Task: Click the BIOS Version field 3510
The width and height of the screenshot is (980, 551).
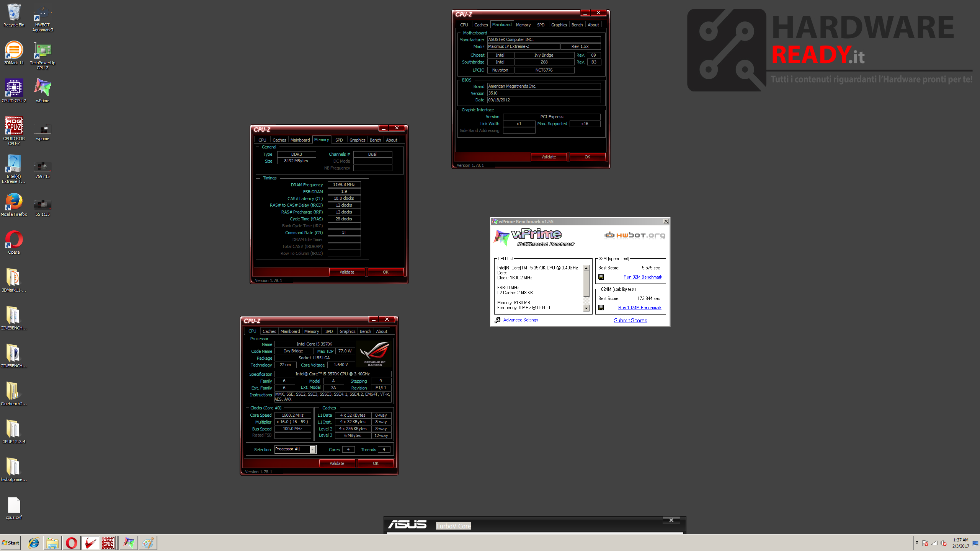Action: [544, 93]
